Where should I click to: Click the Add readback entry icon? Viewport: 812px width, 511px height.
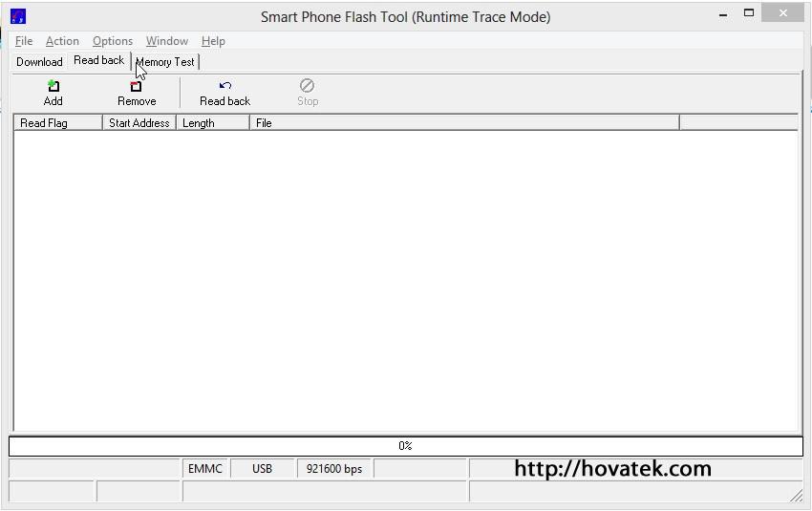(x=53, y=86)
